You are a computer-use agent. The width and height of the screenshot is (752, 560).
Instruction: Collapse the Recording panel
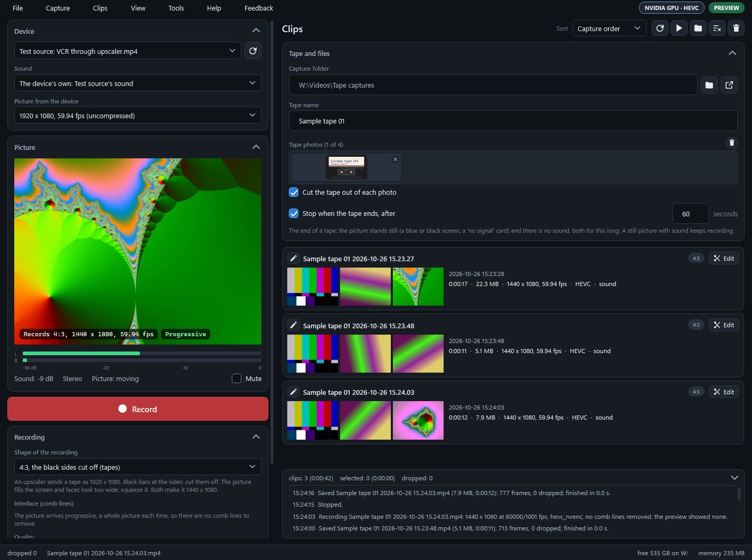tap(256, 437)
